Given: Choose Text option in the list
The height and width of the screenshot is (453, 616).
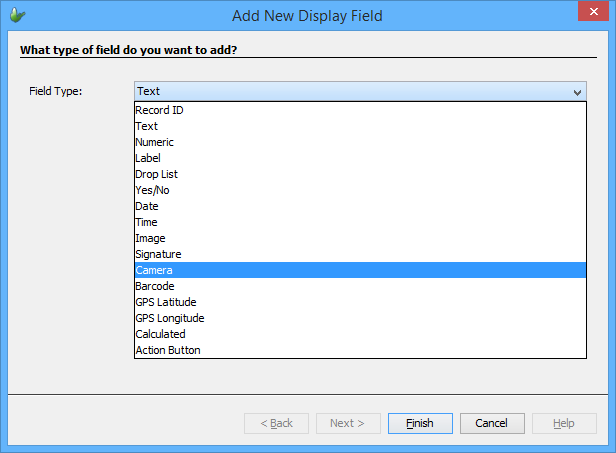Looking at the screenshot, I should tap(147, 126).
